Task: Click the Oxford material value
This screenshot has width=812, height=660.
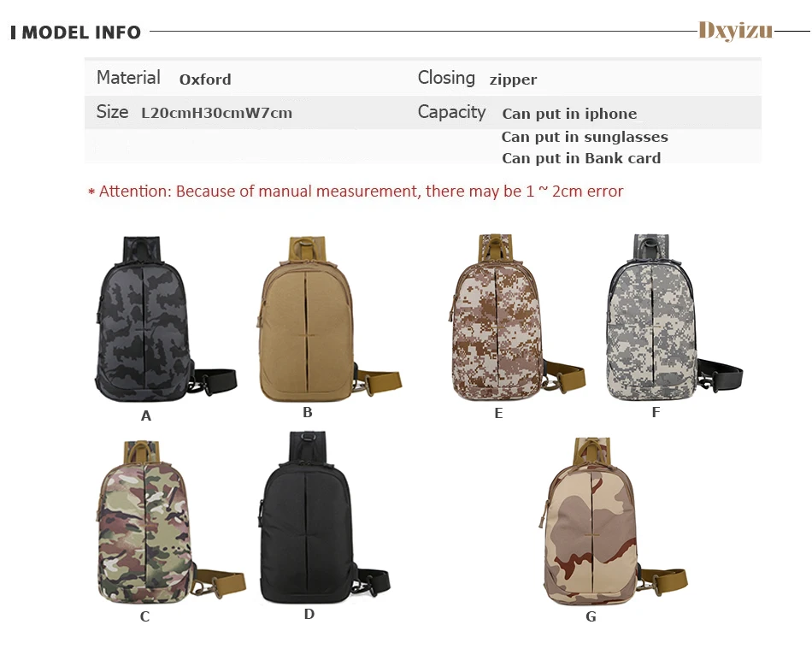Action: (205, 80)
